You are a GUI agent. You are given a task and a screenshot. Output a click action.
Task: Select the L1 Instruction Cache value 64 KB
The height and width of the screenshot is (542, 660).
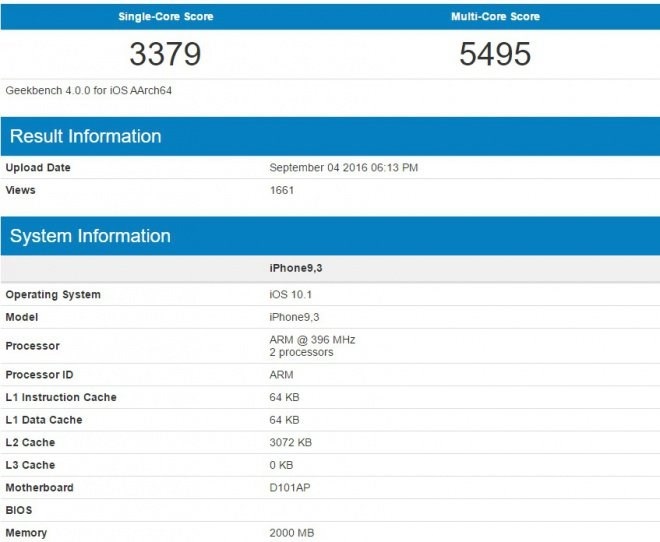pos(284,397)
